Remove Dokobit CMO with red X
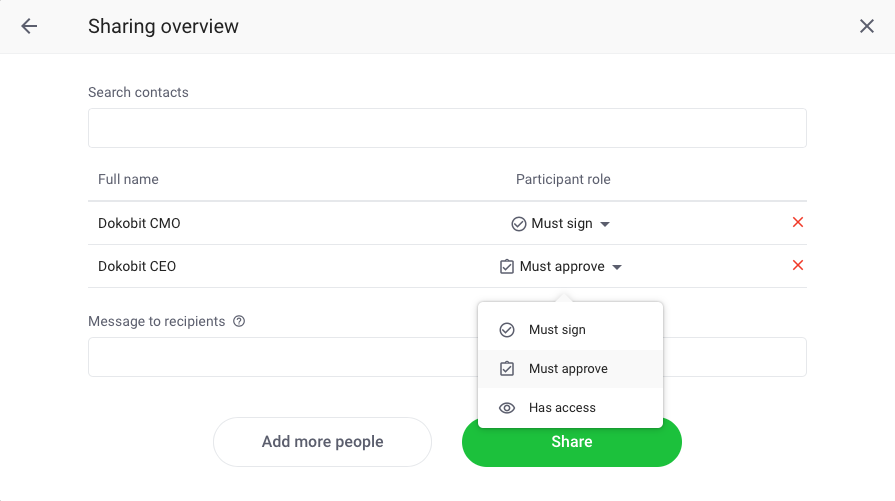895x501 pixels. coord(798,222)
